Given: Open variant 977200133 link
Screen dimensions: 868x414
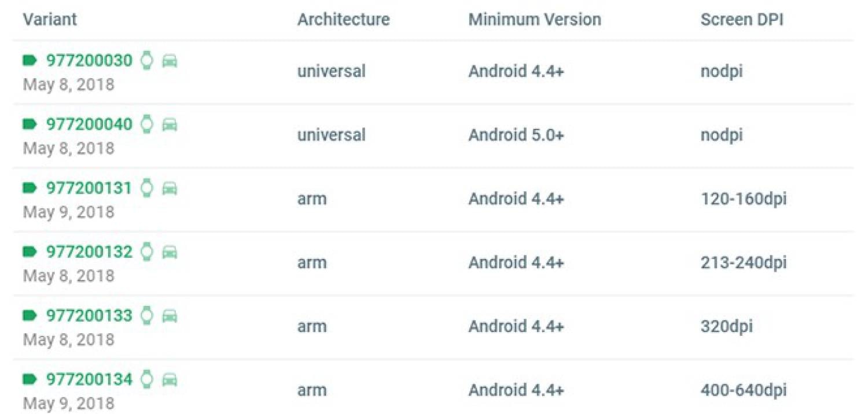Looking at the screenshot, I should (89, 316).
